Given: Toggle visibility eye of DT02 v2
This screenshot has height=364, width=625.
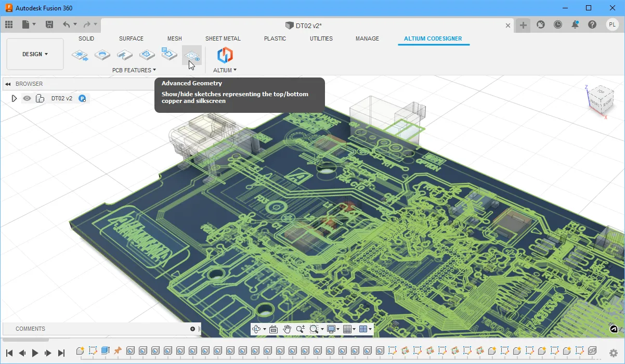Looking at the screenshot, I should [27, 98].
